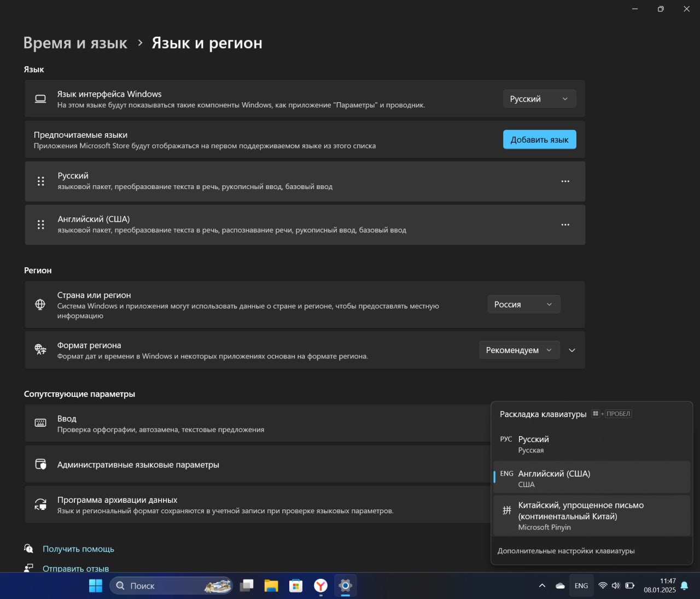
Task: Click the Раскладка клавиатуры flyout heading
Action: tap(543, 414)
